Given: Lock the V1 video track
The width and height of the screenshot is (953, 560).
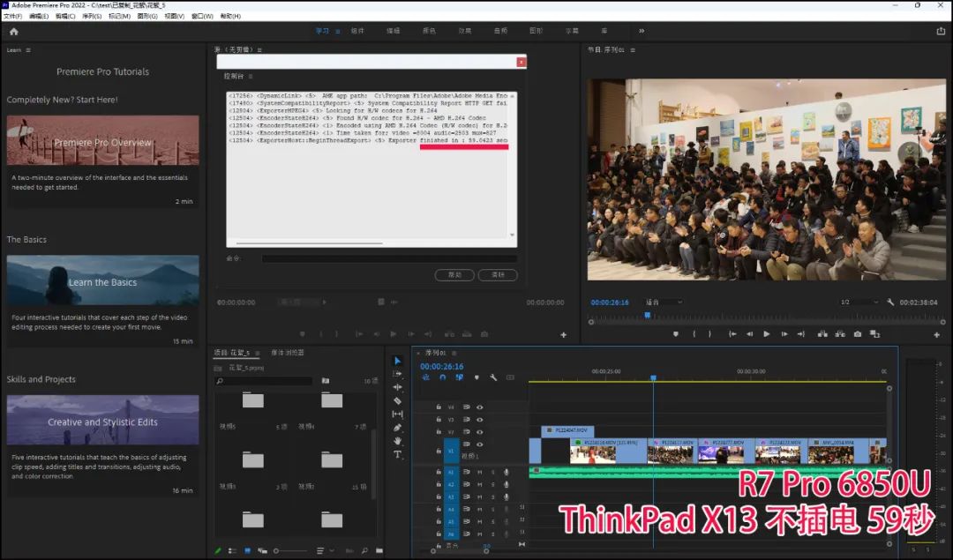Looking at the screenshot, I should [x=439, y=452].
